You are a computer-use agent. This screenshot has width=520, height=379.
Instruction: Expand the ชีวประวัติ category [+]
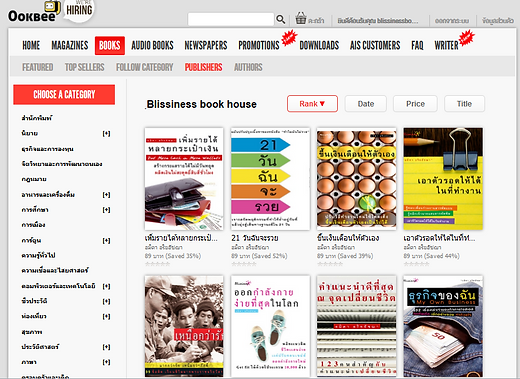106,301
